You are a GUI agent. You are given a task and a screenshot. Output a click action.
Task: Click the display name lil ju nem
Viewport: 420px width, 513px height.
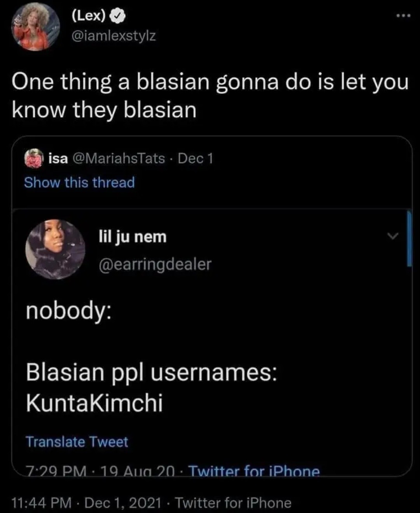coord(132,236)
